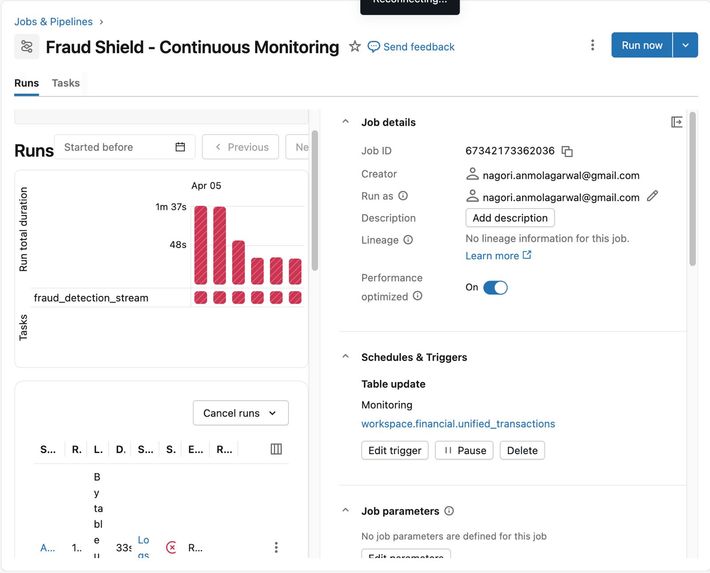Click the Apr 05 date label on chart
Screen dimensions: 710x573
click(x=206, y=186)
